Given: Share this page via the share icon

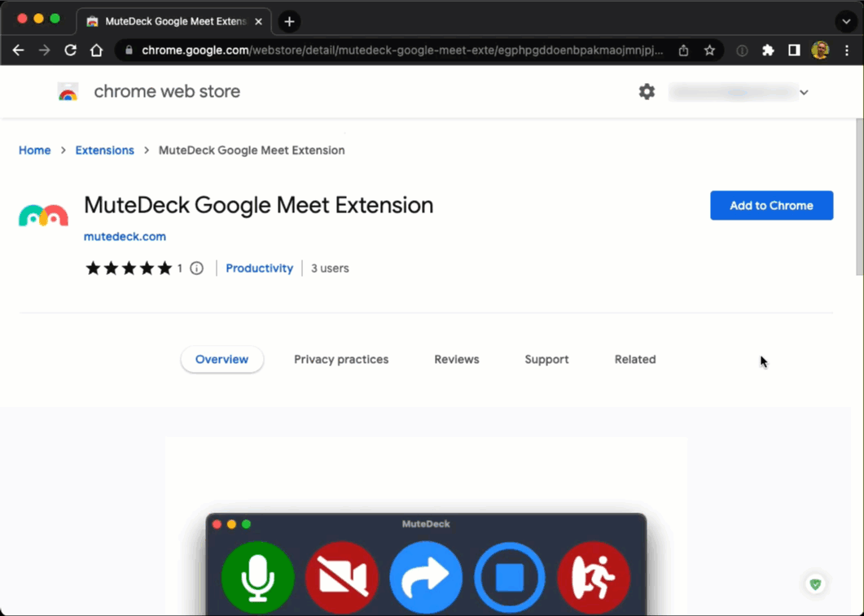Looking at the screenshot, I should [683, 50].
